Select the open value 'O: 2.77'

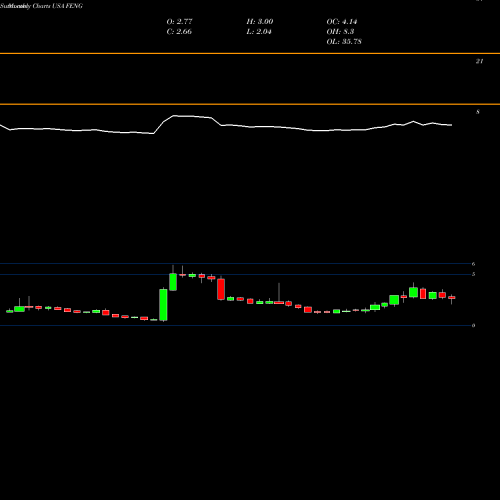[x=179, y=22]
